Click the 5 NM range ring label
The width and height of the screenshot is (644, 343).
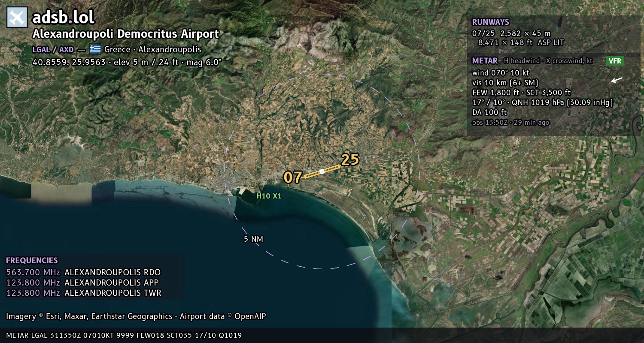click(x=253, y=239)
